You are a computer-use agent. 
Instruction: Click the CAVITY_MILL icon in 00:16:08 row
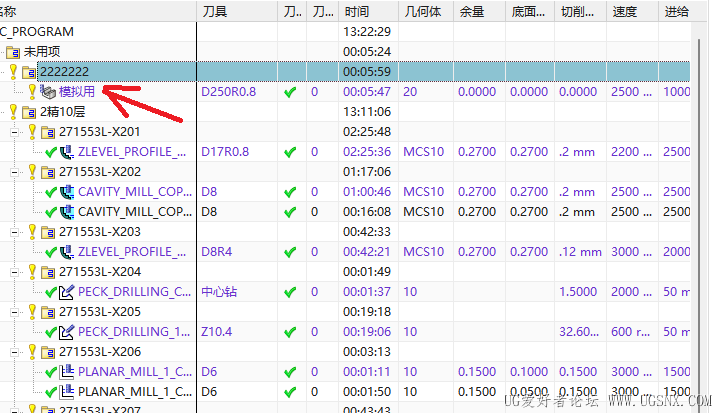coord(67,212)
